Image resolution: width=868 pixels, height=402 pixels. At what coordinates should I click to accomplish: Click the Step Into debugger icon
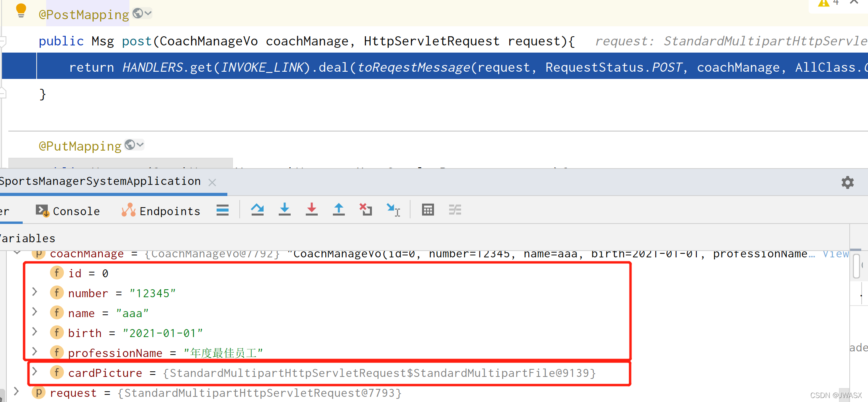284,210
